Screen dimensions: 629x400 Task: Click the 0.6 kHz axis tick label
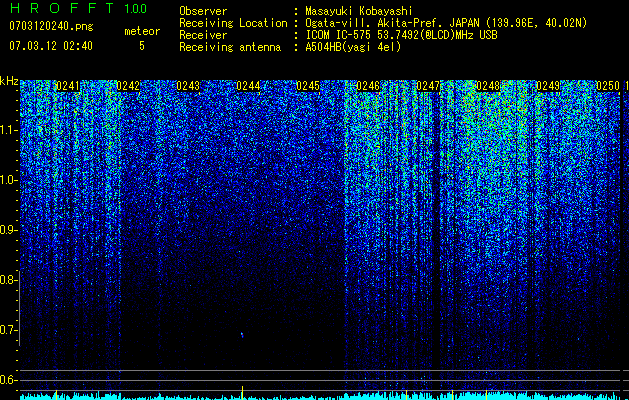pyautogui.click(x=7, y=380)
